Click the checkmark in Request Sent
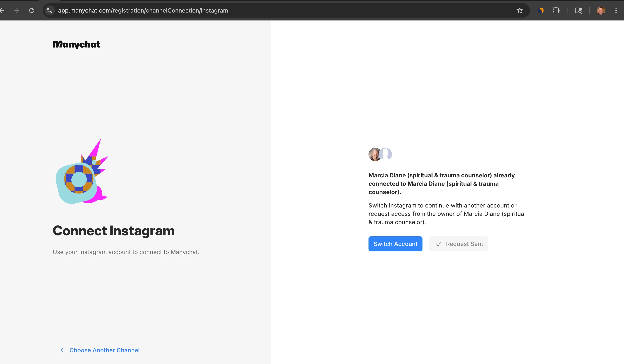Screen dimensions: 624x364 pyautogui.click(x=438, y=244)
